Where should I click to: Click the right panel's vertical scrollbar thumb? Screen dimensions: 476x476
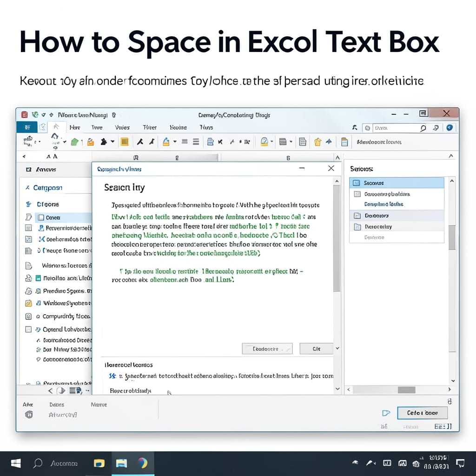452,238
